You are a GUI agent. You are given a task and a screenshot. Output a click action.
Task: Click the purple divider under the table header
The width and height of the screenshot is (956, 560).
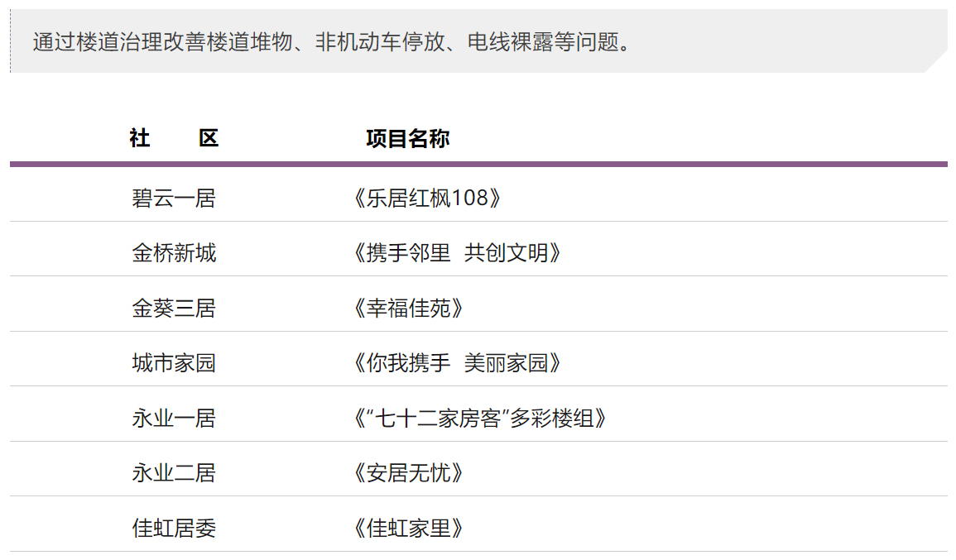[478, 164]
